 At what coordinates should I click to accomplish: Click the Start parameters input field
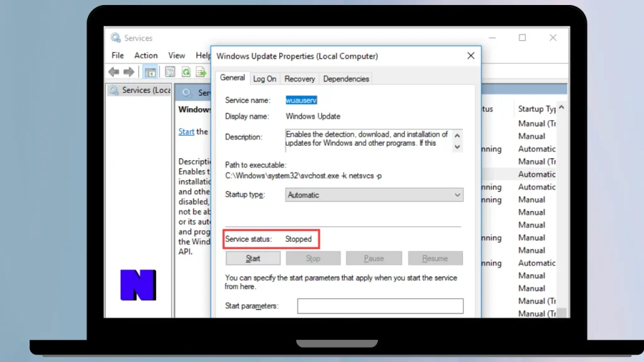point(380,306)
